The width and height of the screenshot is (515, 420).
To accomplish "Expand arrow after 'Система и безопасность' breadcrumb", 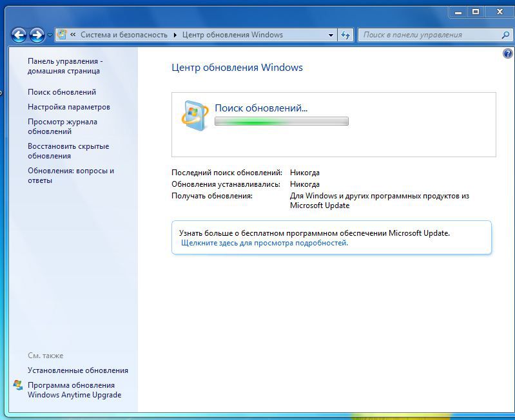I will (175, 35).
